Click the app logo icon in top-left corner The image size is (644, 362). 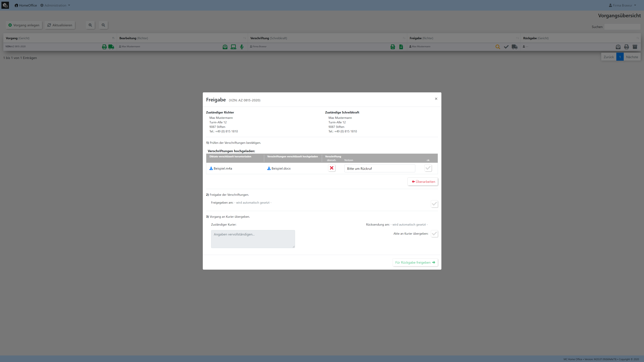pyautogui.click(x=5, y=5)
